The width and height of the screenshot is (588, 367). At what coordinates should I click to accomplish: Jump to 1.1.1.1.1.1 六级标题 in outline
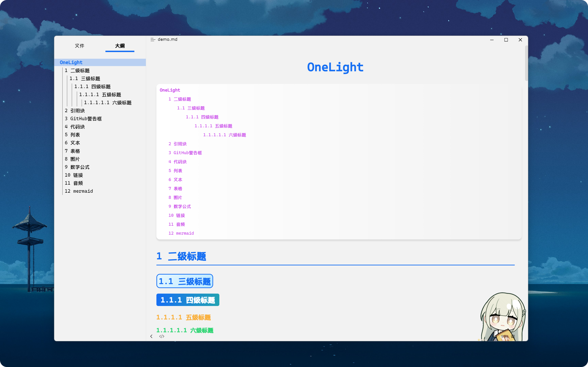tap(108, 103)
